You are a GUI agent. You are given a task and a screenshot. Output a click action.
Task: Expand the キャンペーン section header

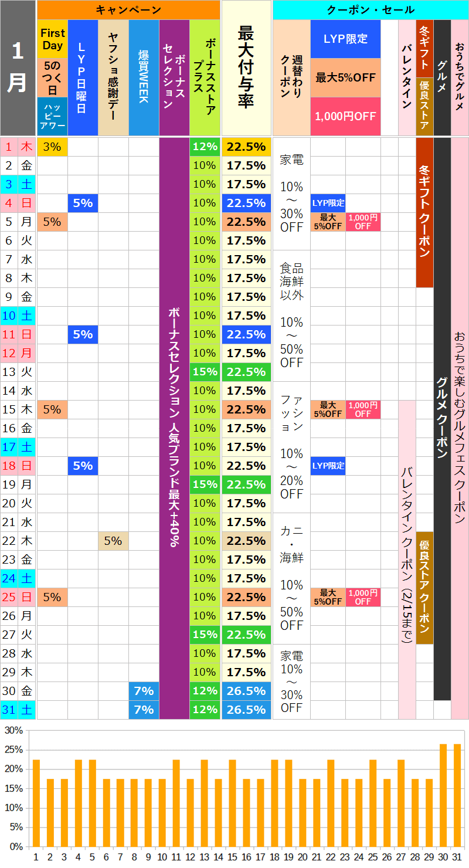point(128,8)
